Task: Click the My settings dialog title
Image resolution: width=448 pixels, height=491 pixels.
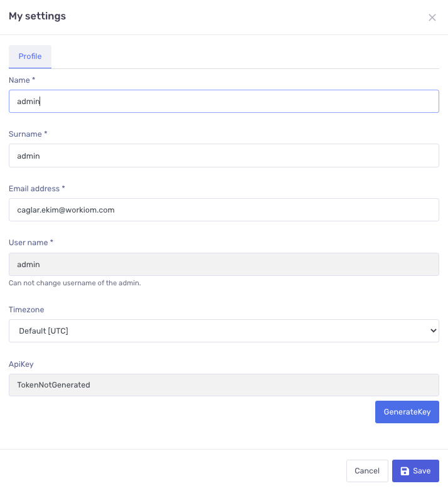Action: point(37,16)
